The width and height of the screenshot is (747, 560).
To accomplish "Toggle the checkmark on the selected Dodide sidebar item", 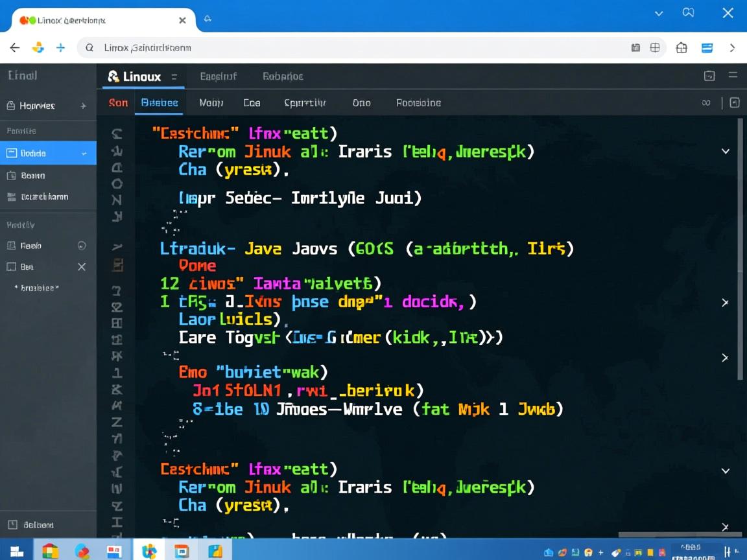I will point(84,153).
